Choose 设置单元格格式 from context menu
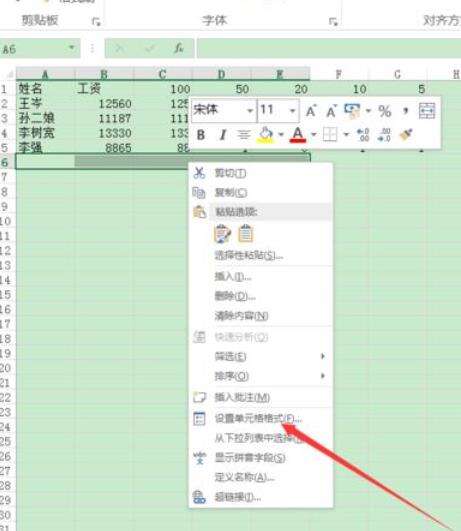 tap(258, 419)
